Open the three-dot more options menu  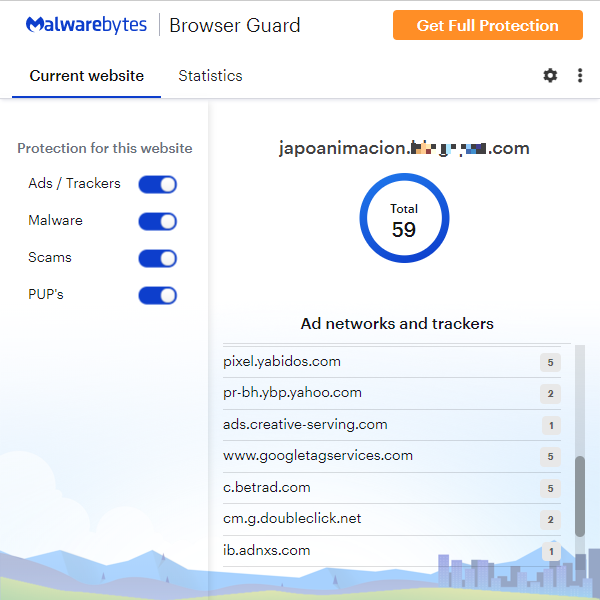tap(580, 75)
